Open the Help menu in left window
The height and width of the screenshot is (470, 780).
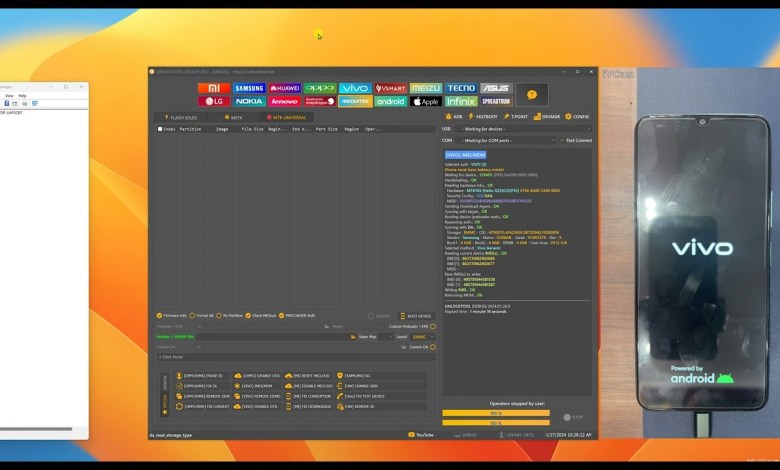click(22, 95)
